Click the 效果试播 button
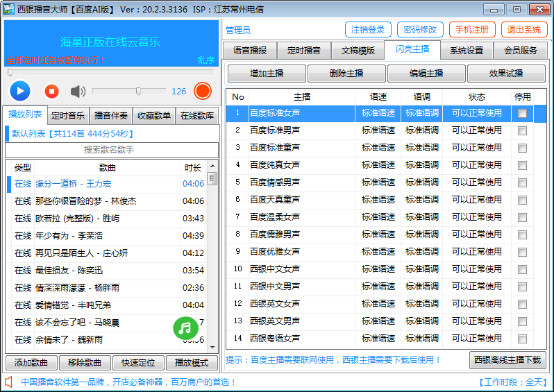This screenshot has height=392, width=554. [x=506, y=74]
